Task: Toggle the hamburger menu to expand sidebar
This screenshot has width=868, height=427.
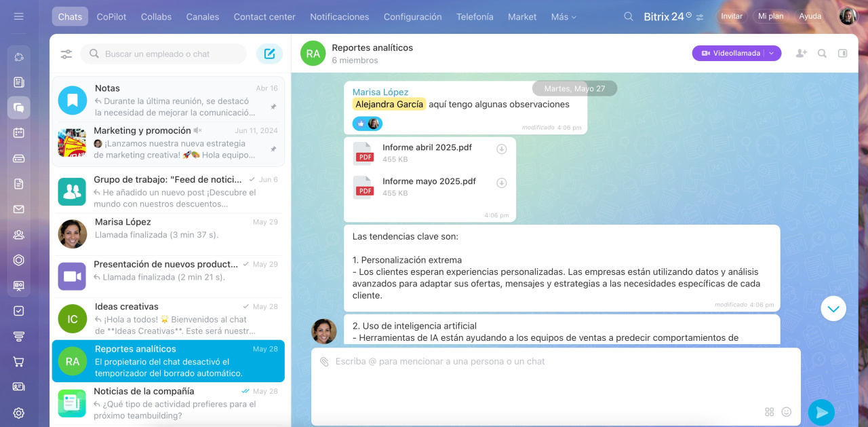Action: coord(19,16)
